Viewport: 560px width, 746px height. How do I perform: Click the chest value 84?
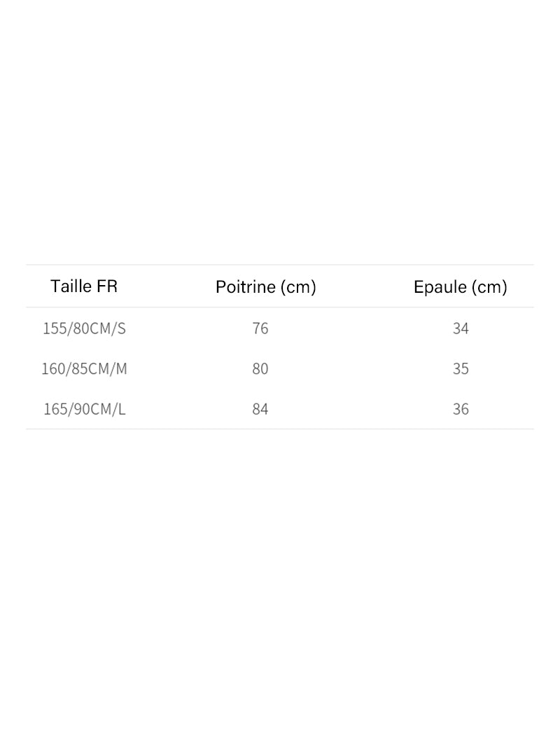[260, 409]
